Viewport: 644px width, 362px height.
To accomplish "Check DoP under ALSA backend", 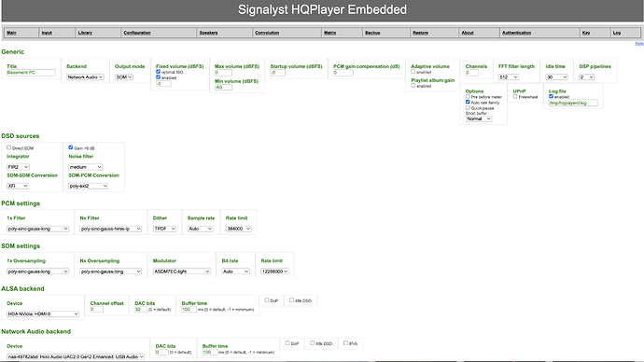I will tap(267, 300).
